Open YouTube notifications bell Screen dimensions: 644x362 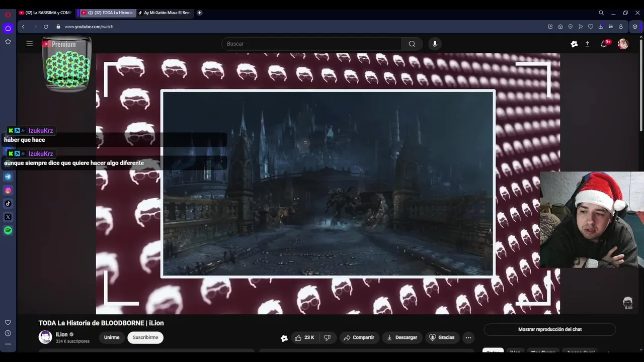tap(604, 44)
